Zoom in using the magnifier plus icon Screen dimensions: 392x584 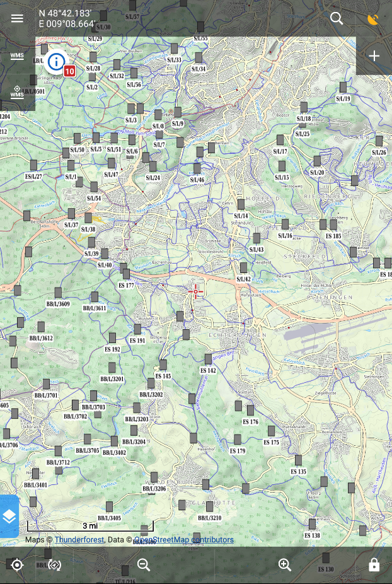tap(285, 565)
